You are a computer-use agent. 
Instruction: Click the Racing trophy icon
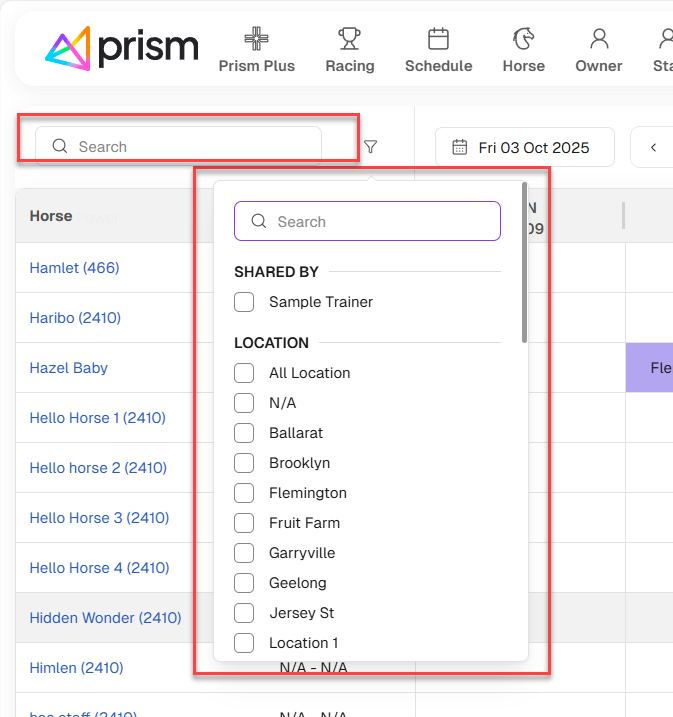pyautogui.click(x=349, y=39)
